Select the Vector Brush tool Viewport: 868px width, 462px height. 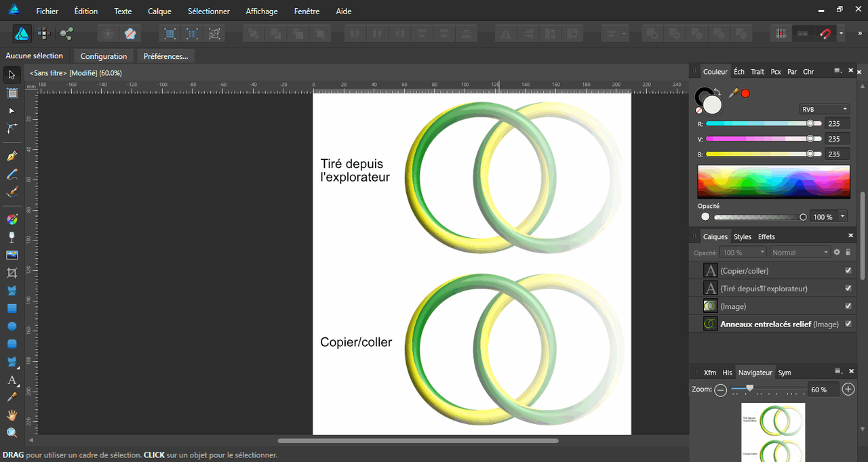point(12,192)
